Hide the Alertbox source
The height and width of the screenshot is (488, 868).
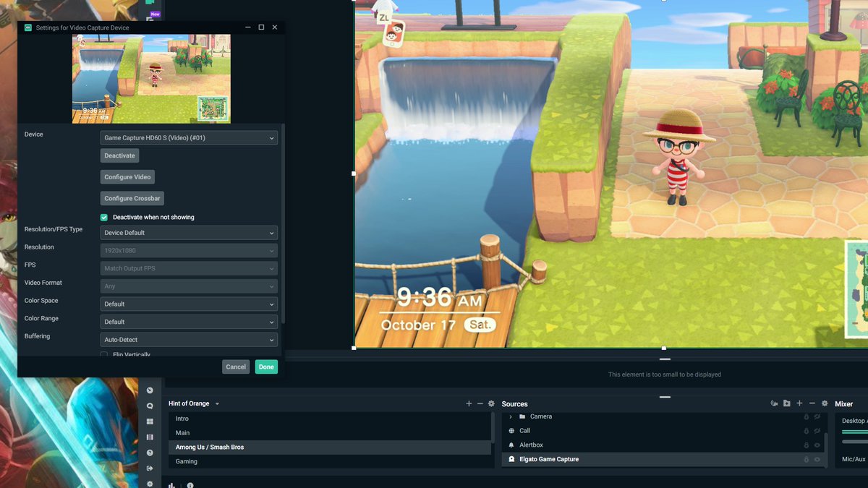[x=817, y=445]
